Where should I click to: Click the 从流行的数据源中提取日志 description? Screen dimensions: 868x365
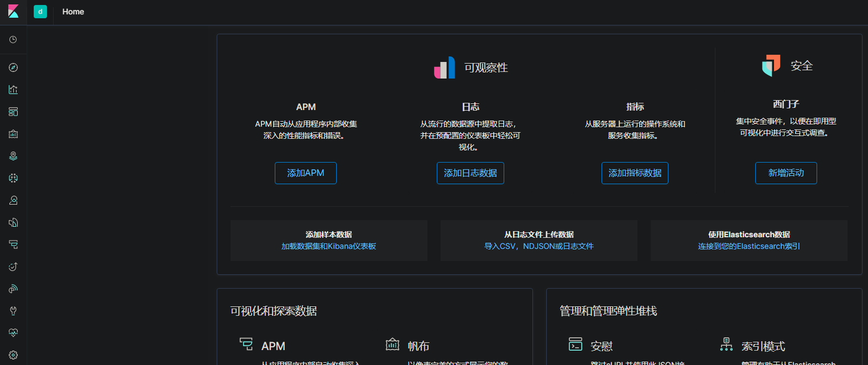tap(470, 135)
